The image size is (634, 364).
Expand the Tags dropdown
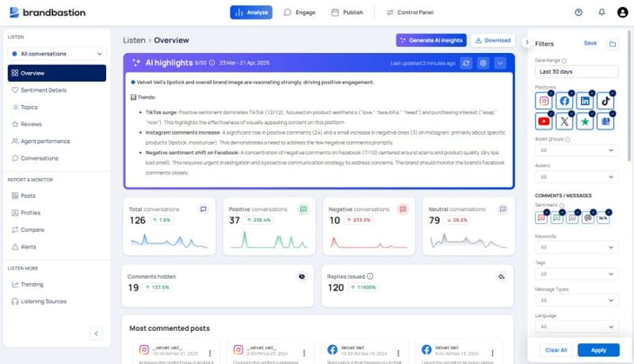click(576, 274)
